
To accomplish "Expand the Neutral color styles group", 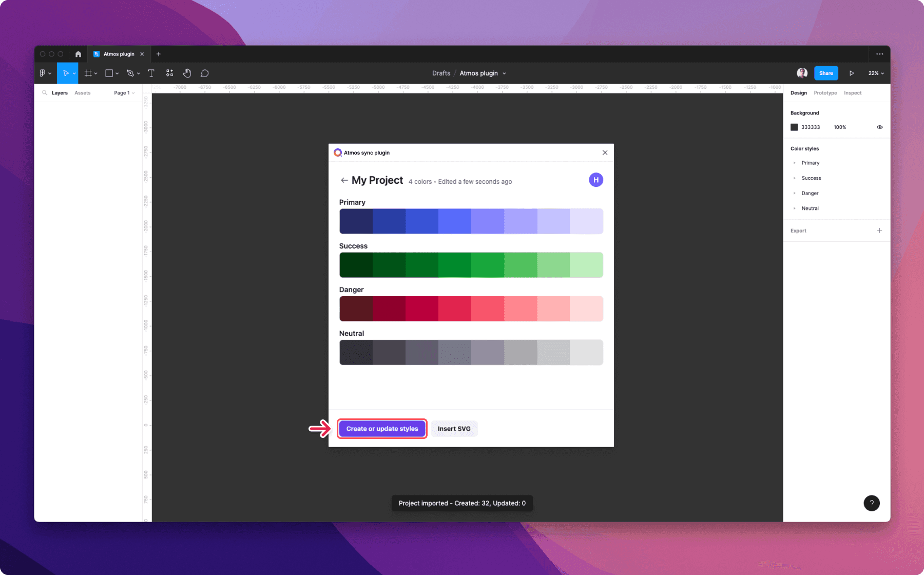I will [795, 208].
